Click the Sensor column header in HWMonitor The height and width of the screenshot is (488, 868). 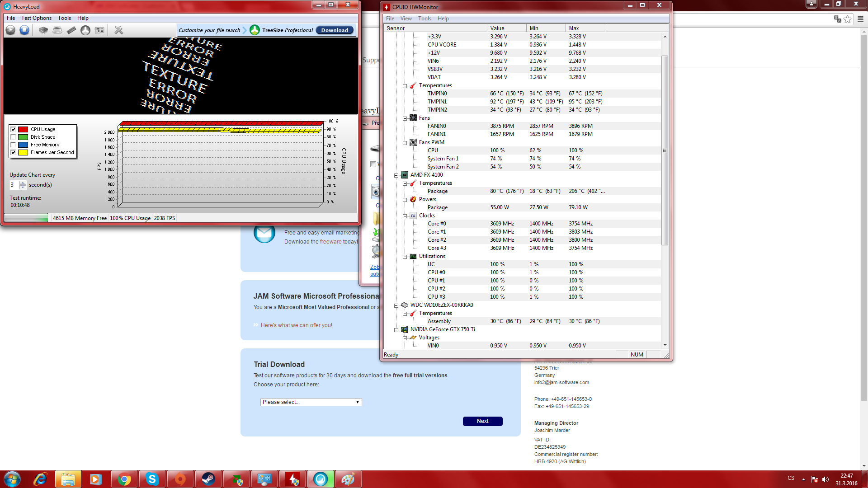point(435,28)
